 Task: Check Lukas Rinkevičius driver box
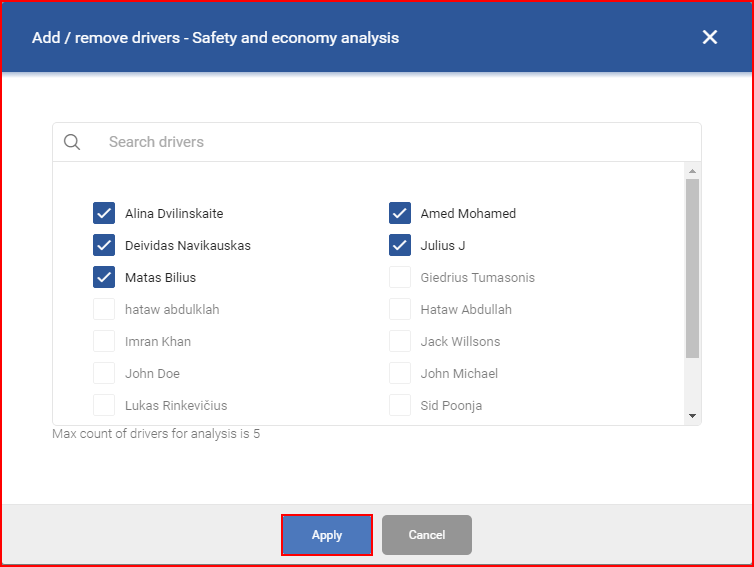(x=104, y=405)
